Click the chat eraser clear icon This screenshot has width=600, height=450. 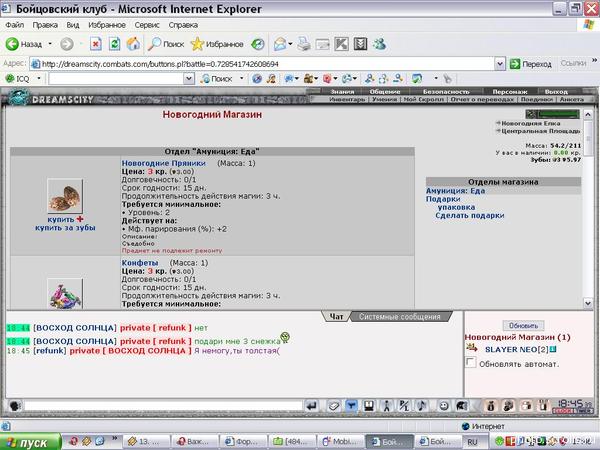tap(333, 406)
